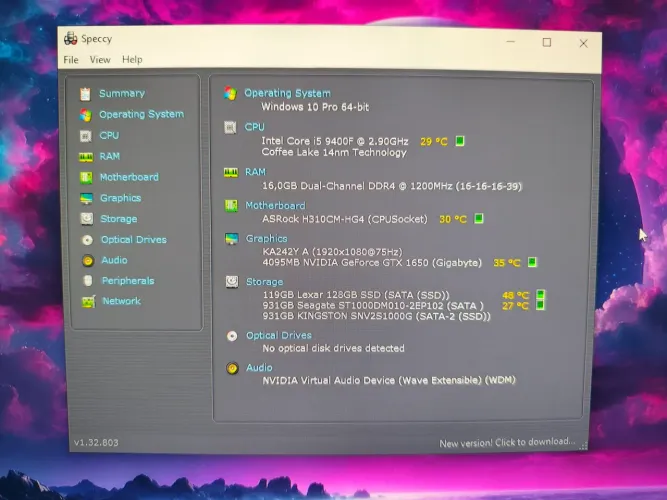Click '931GB Seagate ST1000DM010' storage line
Viewport: 667px width, 500px height.
coord(373,306)
